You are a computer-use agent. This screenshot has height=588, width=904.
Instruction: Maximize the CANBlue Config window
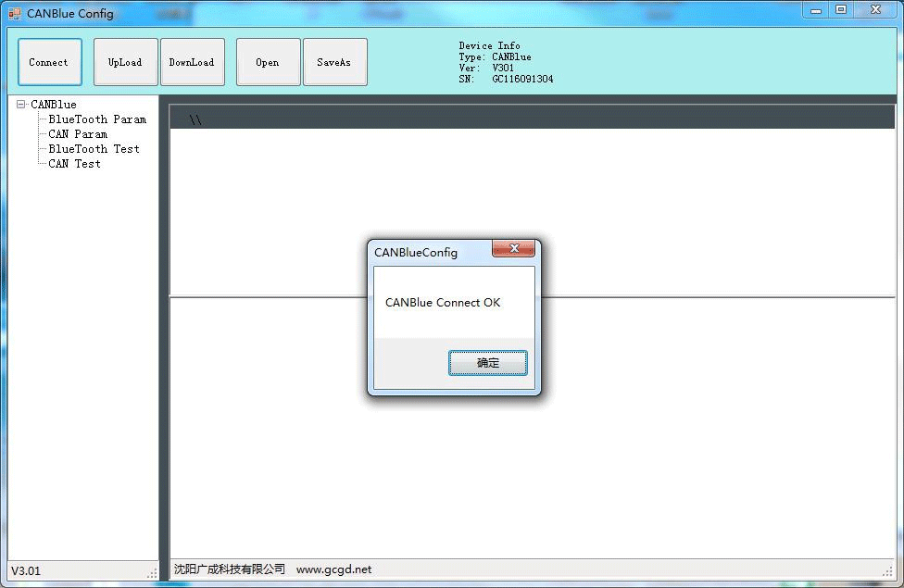[841, 10]
